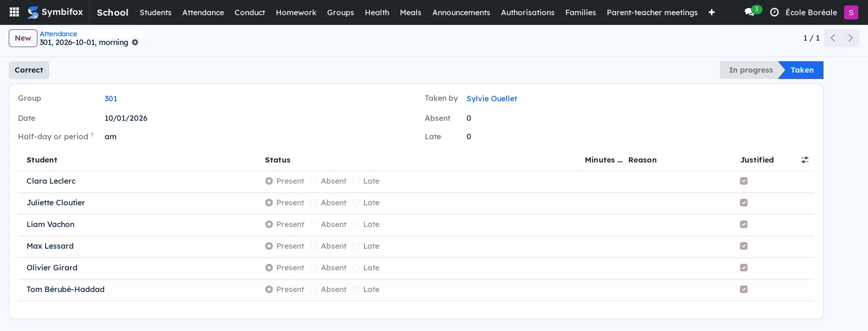Open group 301 link

tap(111, 99)
